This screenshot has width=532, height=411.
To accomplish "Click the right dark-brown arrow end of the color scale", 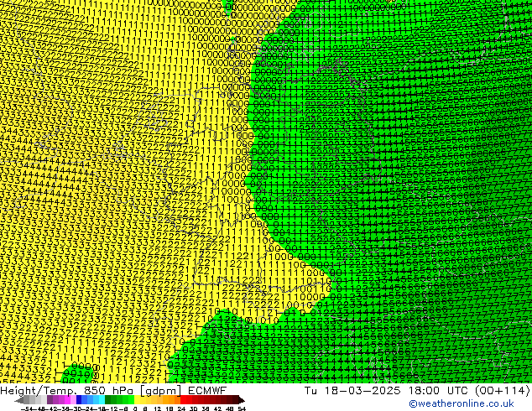I will point(242,400).
